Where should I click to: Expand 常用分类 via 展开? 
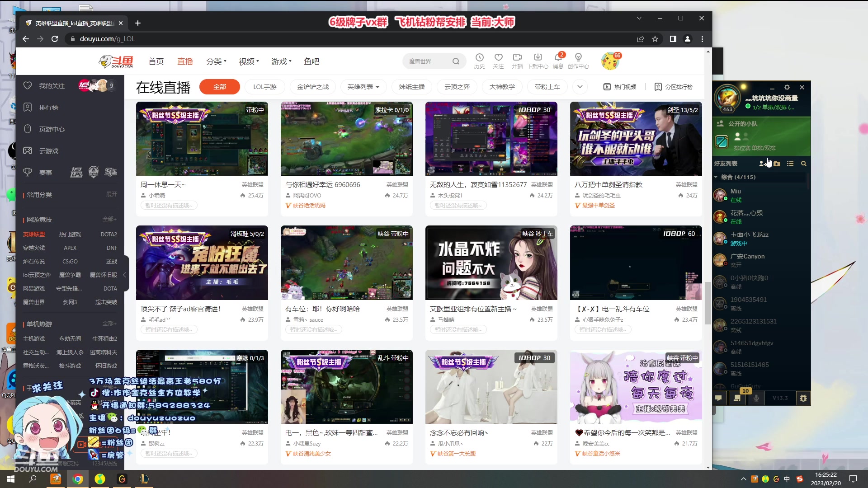coord(111,194)
